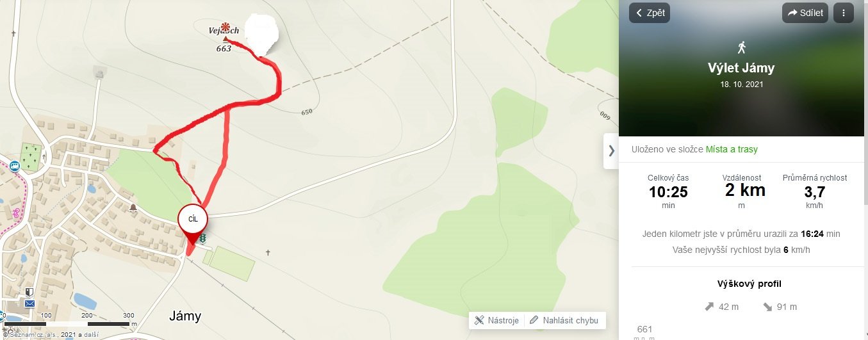Click the wayside cross symbol on map
The image size is (868, 340).
(x=268, y=253)
